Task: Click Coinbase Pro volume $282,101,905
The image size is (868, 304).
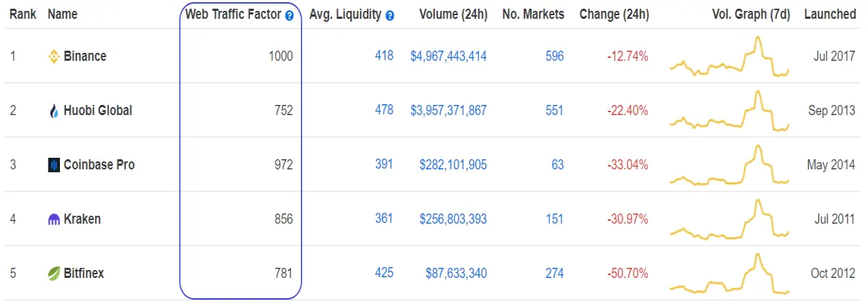Action: 454,165
